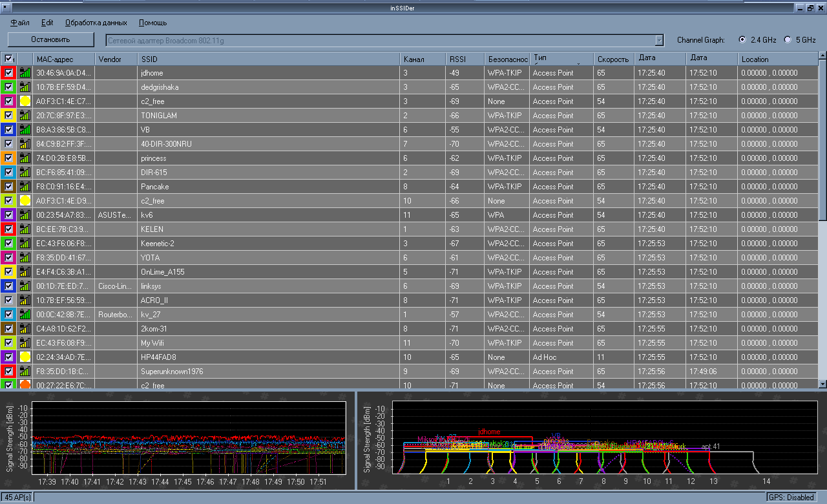Uncheck the jdhome network checkbox

click(8, 73)
